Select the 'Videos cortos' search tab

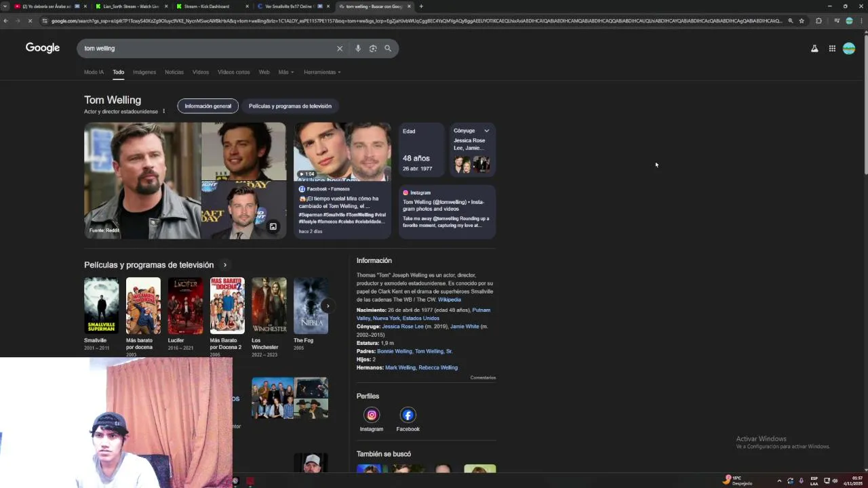(x=233, y=72)
